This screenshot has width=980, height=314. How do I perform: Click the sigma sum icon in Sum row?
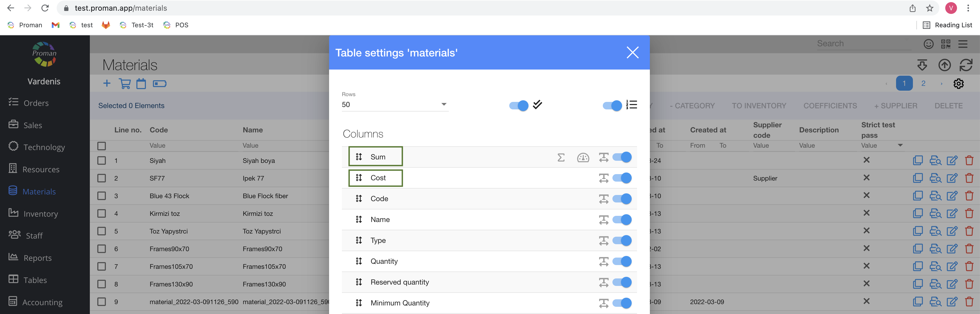(561, 157)
